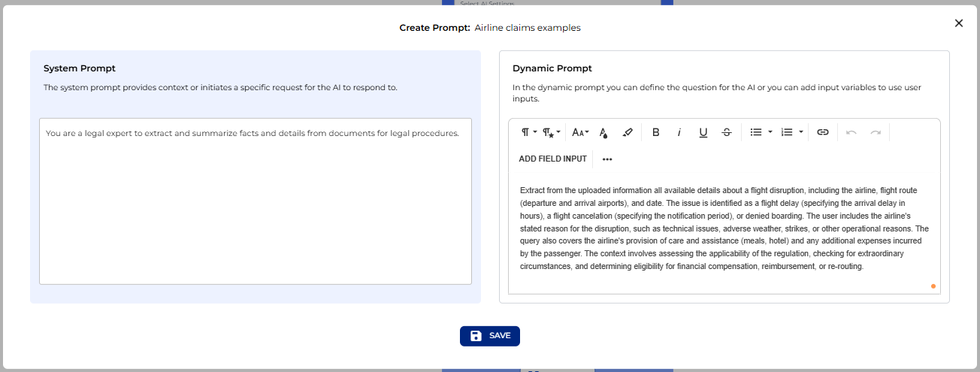Save the prompt with the SAVE button
The image size is (980, 372).
[490, 336]
